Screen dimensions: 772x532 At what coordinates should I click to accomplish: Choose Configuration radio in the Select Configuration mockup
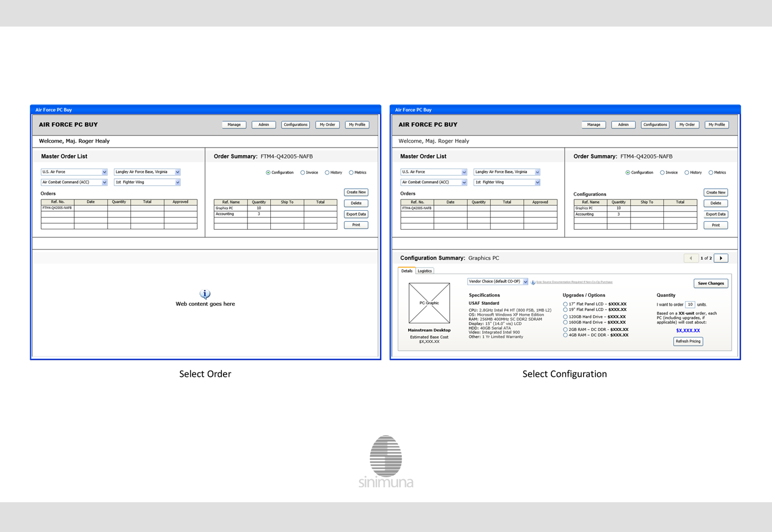click(628, 172)
